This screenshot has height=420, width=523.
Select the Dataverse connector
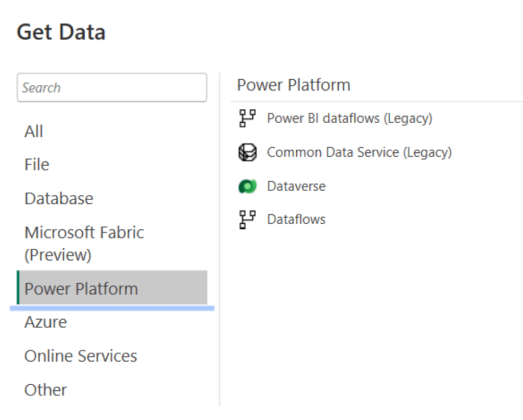pyautogui.click(x=296, y=186)
